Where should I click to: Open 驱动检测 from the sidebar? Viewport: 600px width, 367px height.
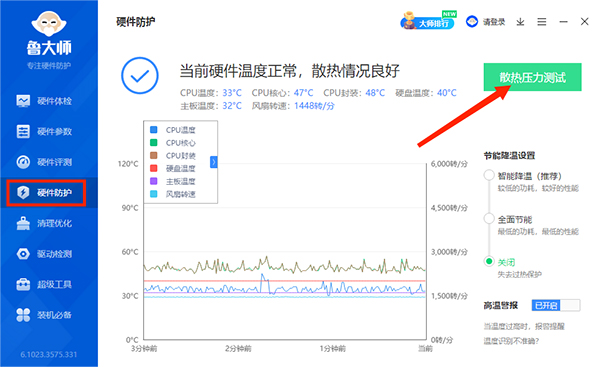pyautogui.click(x=44, y=254)
